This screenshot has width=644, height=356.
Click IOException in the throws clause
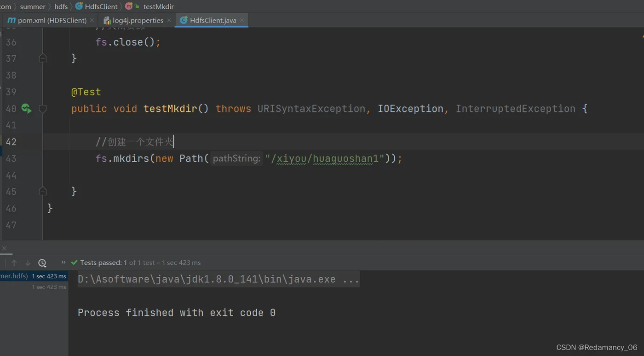(x=410, y=109)
